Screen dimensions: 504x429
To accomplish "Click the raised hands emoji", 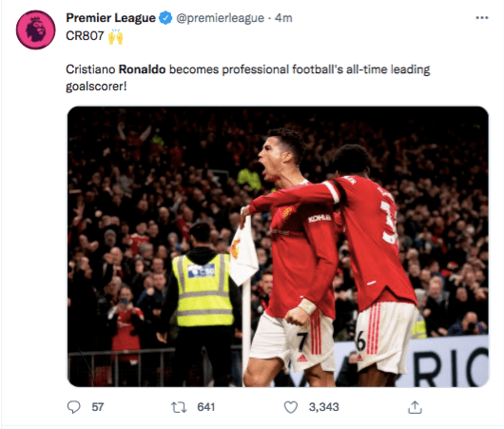I will pyautogui.click(x=115, y=36).
